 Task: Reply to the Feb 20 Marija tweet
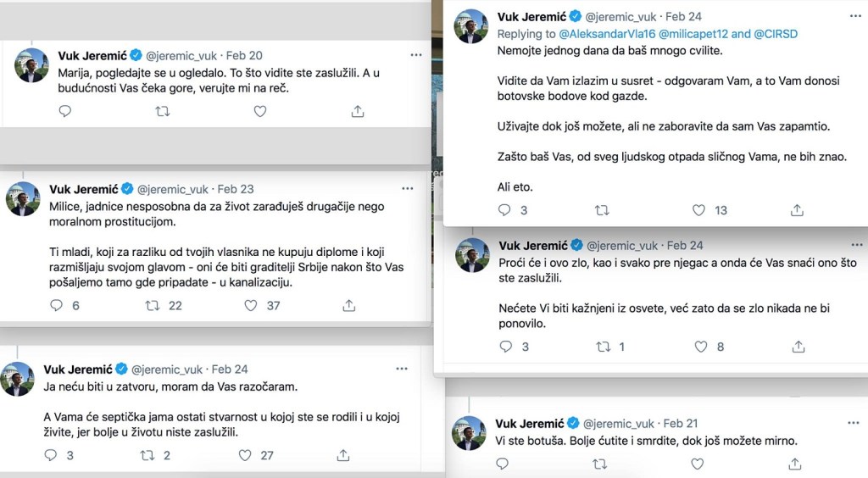coord(65,111)
